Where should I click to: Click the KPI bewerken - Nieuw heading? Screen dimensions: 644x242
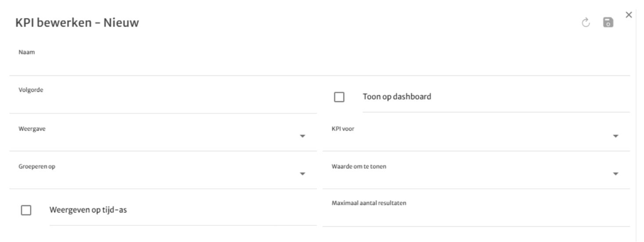coord(77,22)
